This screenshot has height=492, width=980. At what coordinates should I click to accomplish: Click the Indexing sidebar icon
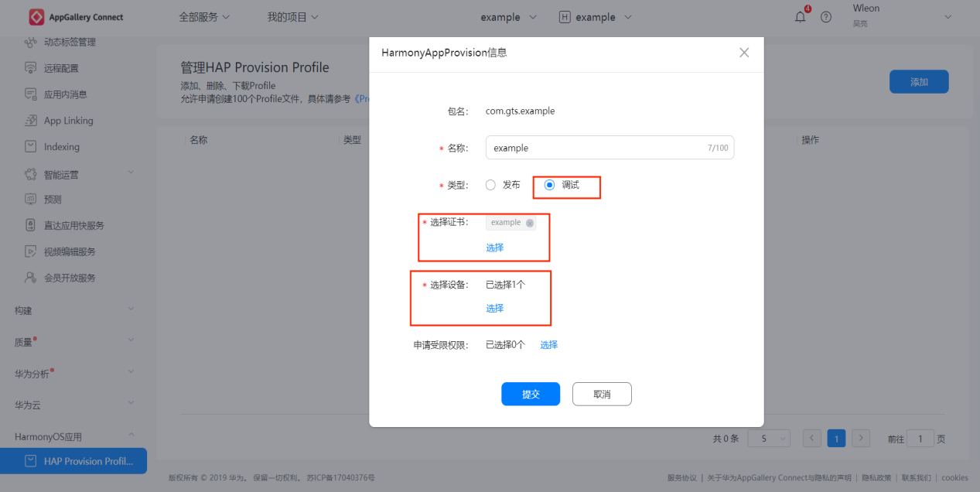click(x=31, y=146)
